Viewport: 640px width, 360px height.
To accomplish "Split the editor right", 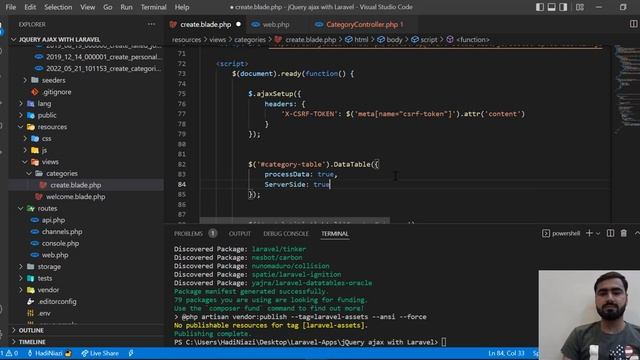I will [x=633, y=24].
